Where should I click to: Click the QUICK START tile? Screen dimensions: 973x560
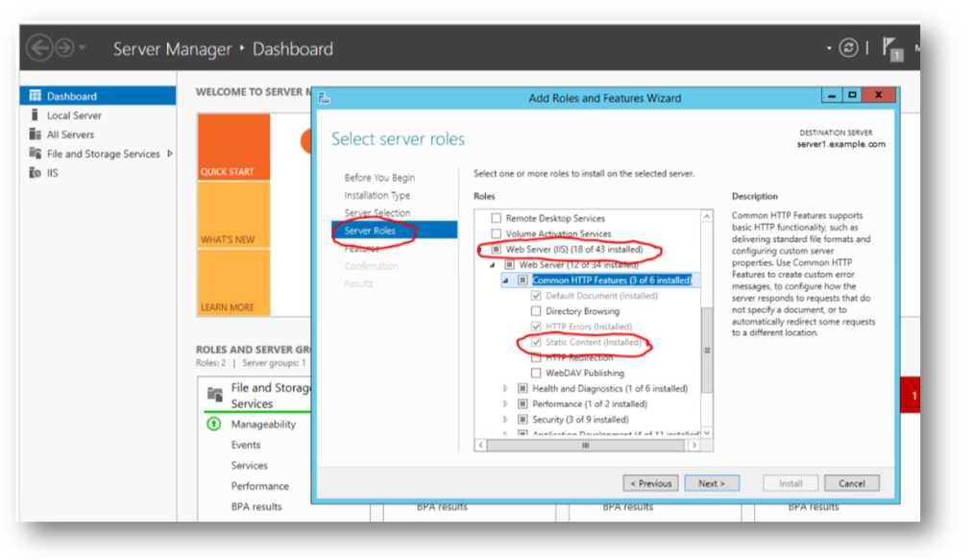234,147
